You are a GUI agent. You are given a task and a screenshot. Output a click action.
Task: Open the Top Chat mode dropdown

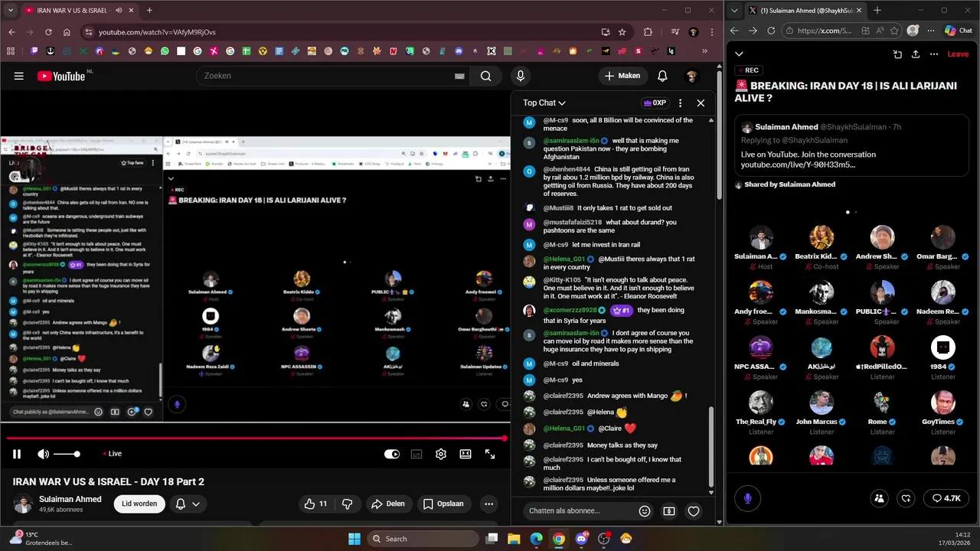pyautogui.click(x=544, y=103)
